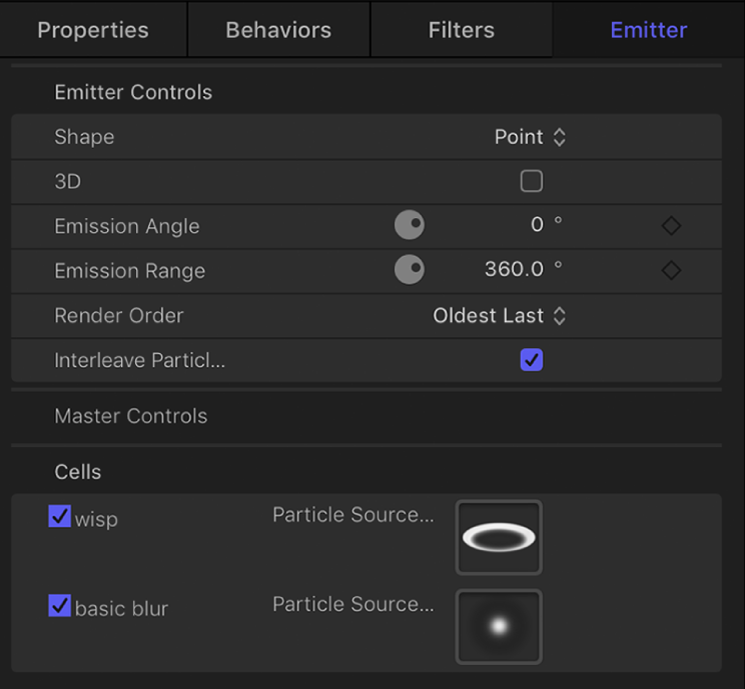745x689 pixels.
Task: Click the Emission Range rotation dial
Action: click(x=409, y=271)
